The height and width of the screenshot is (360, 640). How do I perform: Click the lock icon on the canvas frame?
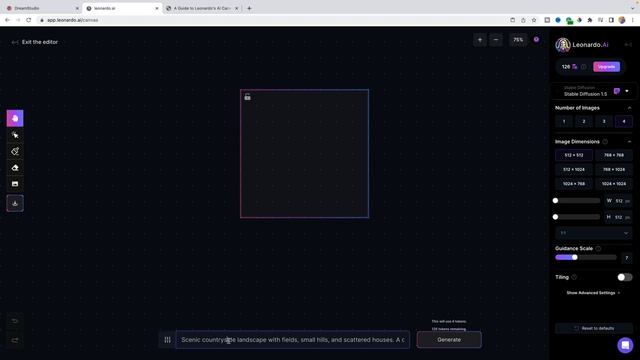(x=247, y=97)
